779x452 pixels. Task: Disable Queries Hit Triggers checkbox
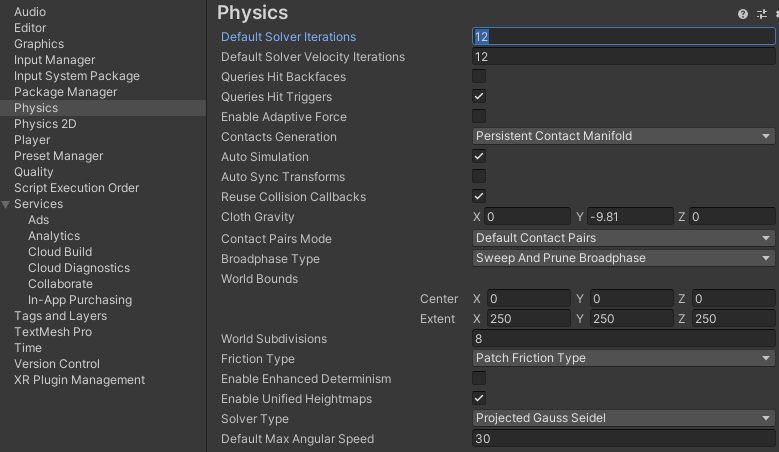479,96
